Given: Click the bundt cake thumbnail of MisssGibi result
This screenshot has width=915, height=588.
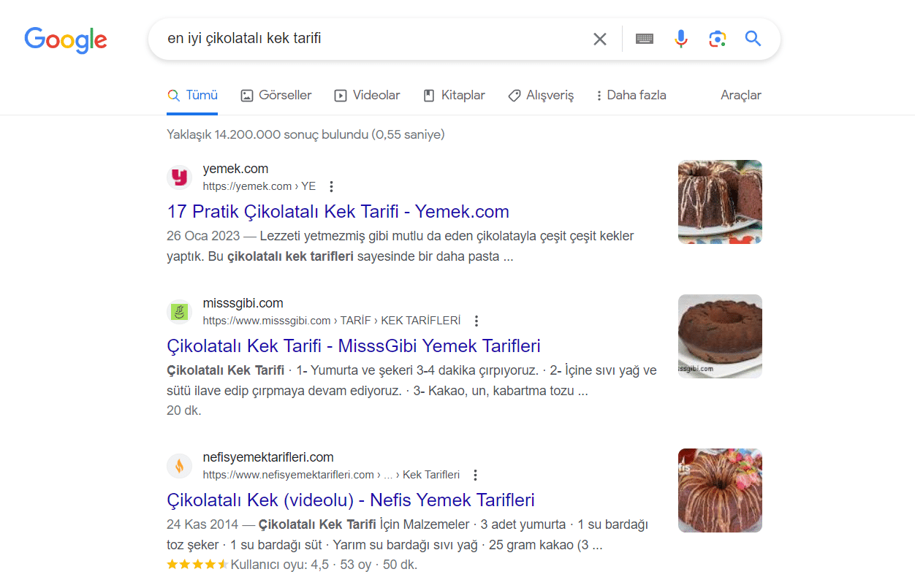Looking at the screenshot, I should coord(719,335).
